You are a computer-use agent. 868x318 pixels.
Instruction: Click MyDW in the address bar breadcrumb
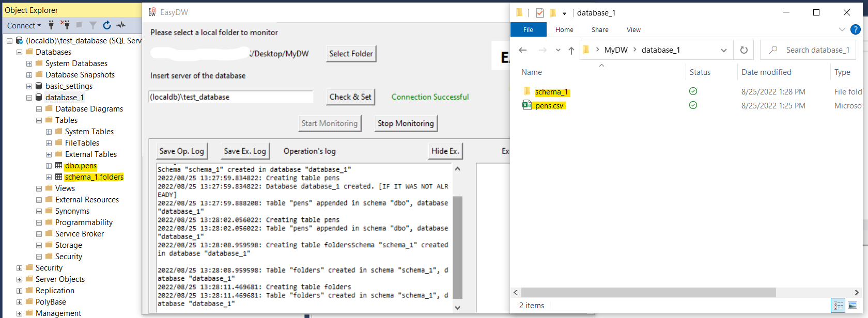[x=616, y=50]
